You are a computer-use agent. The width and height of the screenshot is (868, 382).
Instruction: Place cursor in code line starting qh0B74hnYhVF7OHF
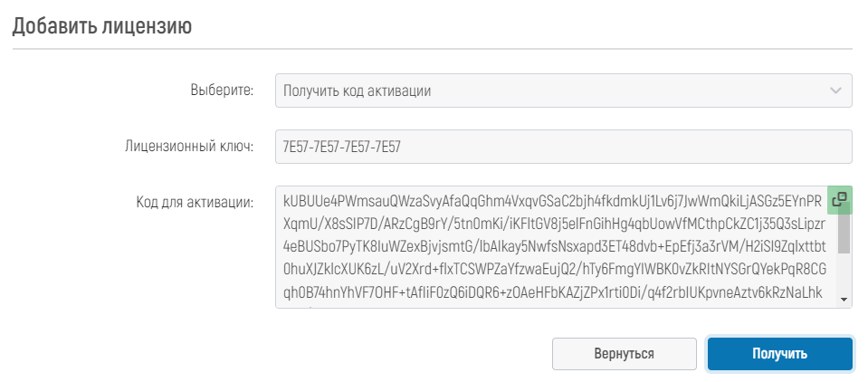click(x=552, y=291)
